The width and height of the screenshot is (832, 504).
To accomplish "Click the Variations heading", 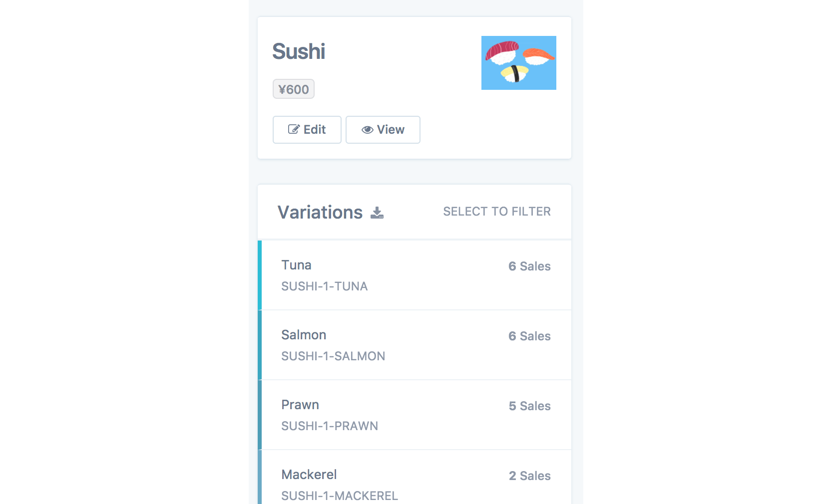I will (320, 213).
